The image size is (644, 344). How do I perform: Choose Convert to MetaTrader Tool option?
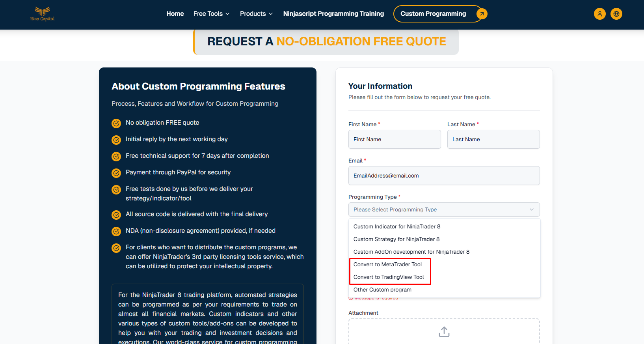445,264
